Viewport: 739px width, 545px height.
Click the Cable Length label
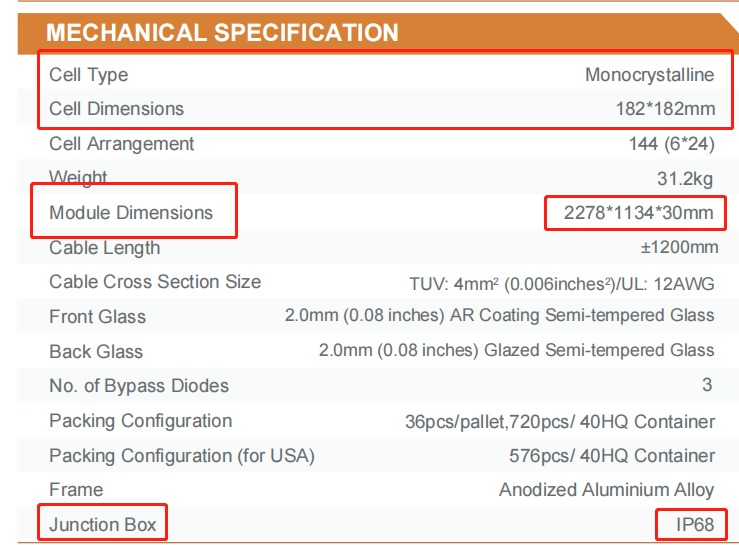click(104, 248)
